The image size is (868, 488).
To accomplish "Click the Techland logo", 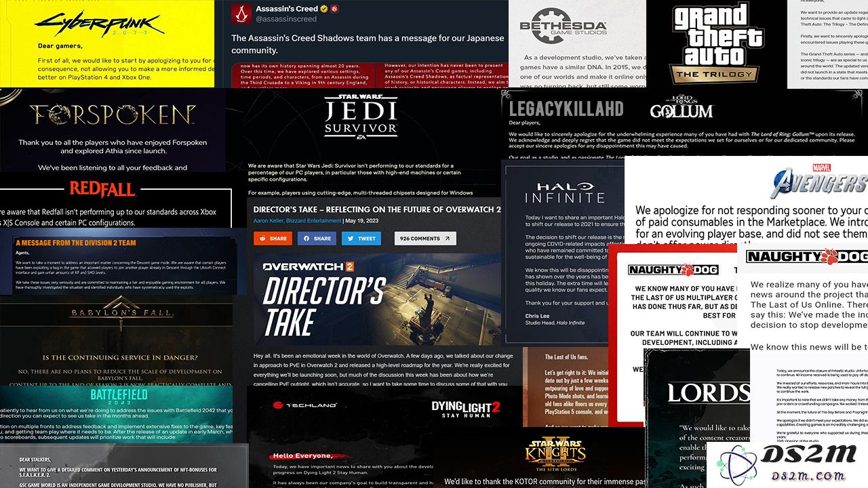I will tap(305, 405).
